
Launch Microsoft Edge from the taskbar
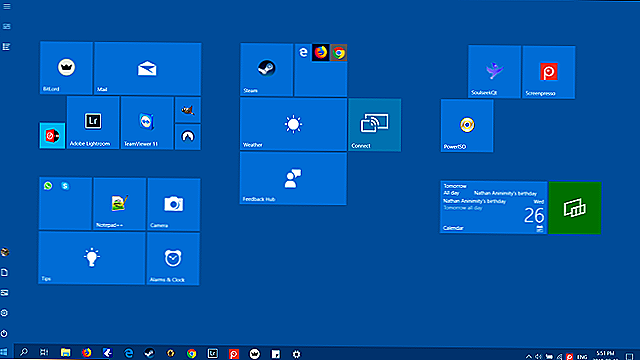coord(129,353)
